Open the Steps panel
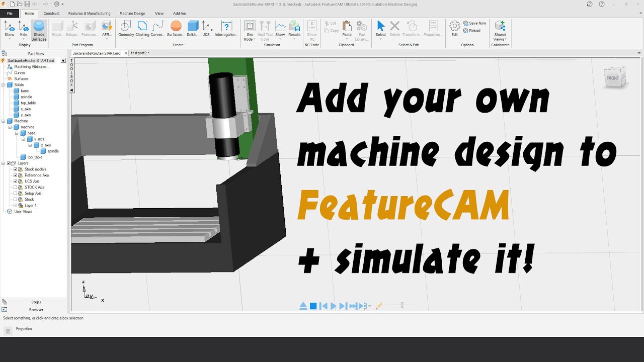Screen dimensions: 644x362 coord(36,302)
